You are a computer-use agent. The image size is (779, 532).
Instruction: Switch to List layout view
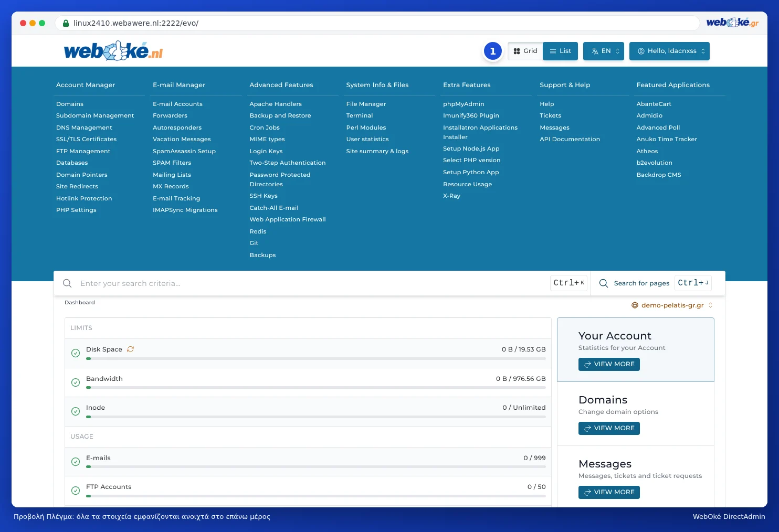[x=560, y=51]
